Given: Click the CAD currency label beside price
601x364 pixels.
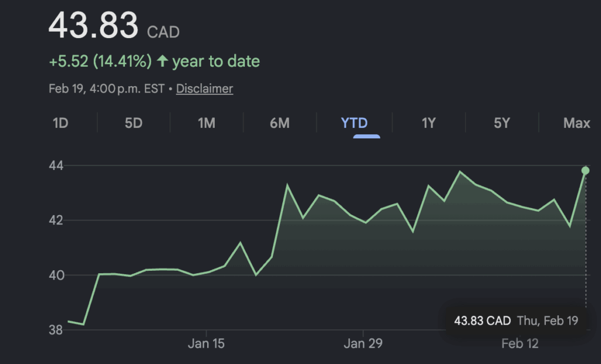Looking at the screenshot, I should (163, 32).
